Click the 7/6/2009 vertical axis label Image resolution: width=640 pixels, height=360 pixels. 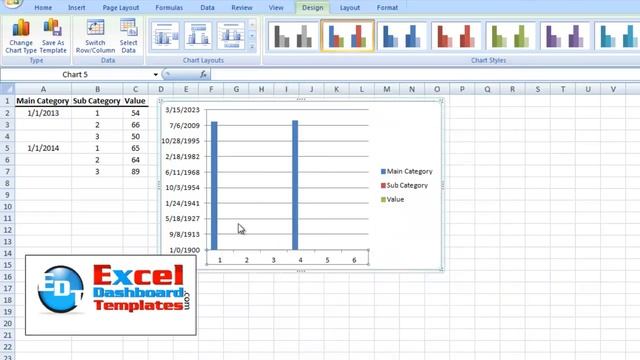tap(184, 125)
